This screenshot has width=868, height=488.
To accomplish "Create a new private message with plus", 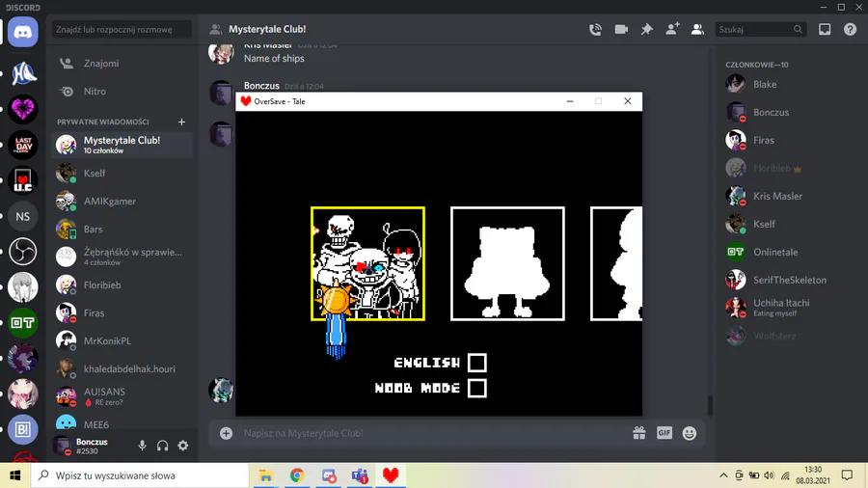I will [181, 122].
